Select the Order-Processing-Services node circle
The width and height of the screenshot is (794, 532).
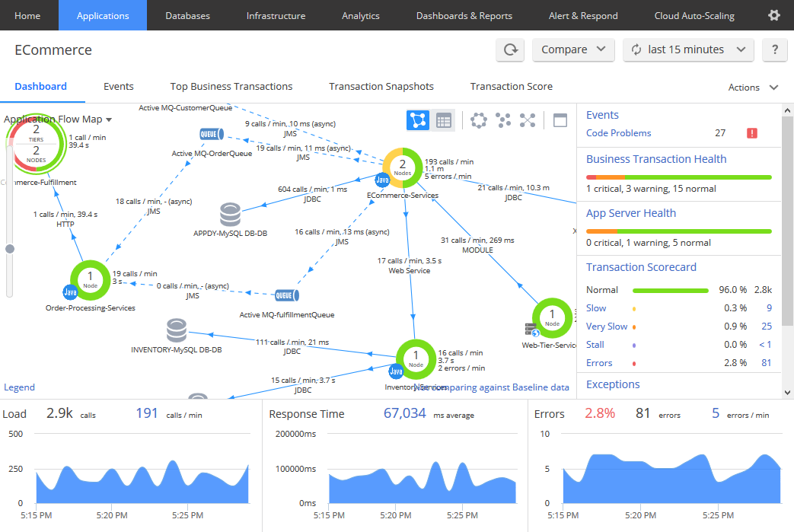point(90,280)
